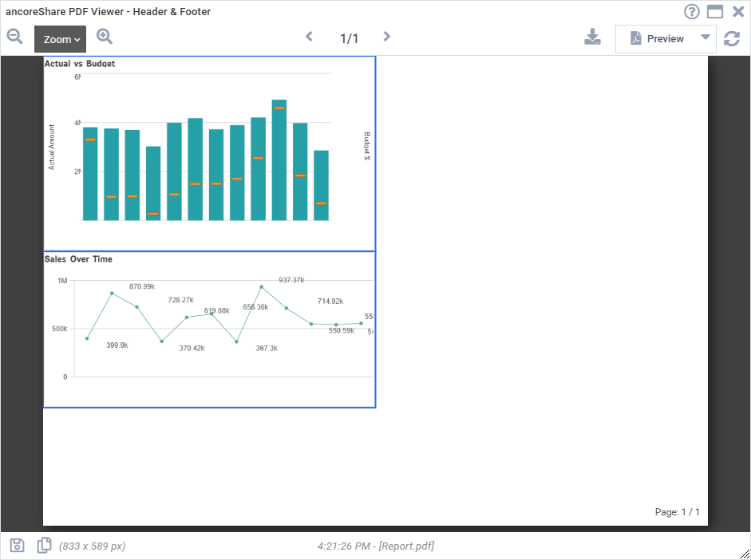The width and height of the screenshot is (751, 560).
Task: Go to the next page arrow
Action: 387,37
